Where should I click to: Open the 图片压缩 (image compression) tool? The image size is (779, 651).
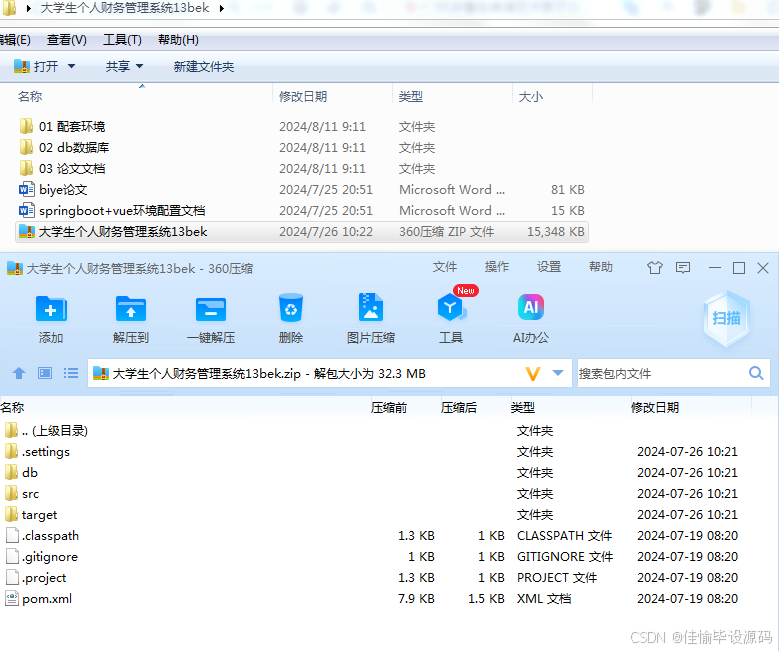[x=371, y=307]
